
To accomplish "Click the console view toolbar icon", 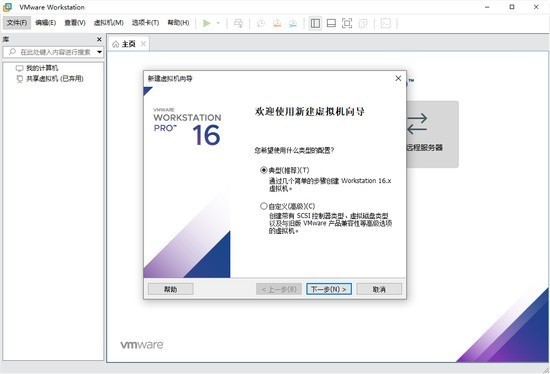I will (x=385, y=23).
